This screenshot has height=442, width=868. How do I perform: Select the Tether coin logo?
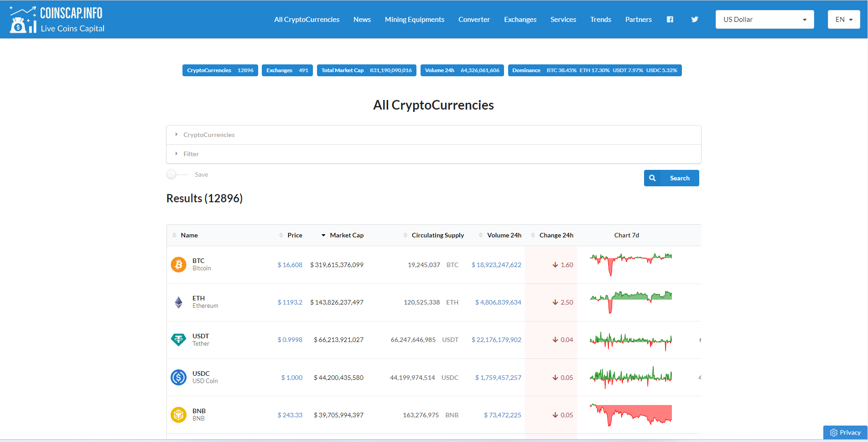tap(178, 340)
